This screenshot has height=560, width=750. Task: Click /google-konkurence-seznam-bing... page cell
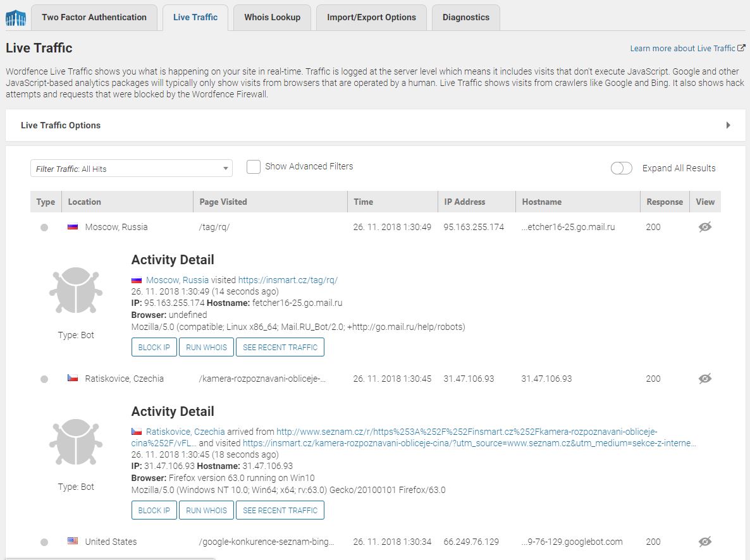pyautogui.click(x=266, y=542)
